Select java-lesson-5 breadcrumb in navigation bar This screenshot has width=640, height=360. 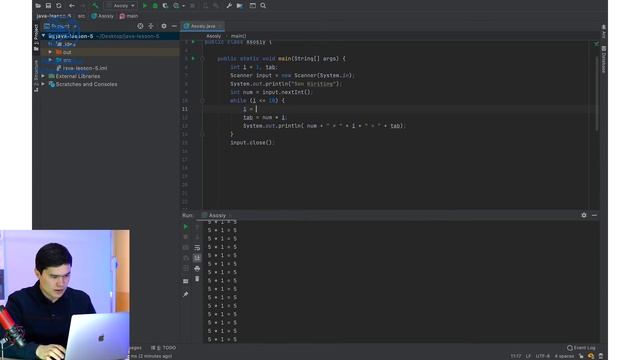53,16
